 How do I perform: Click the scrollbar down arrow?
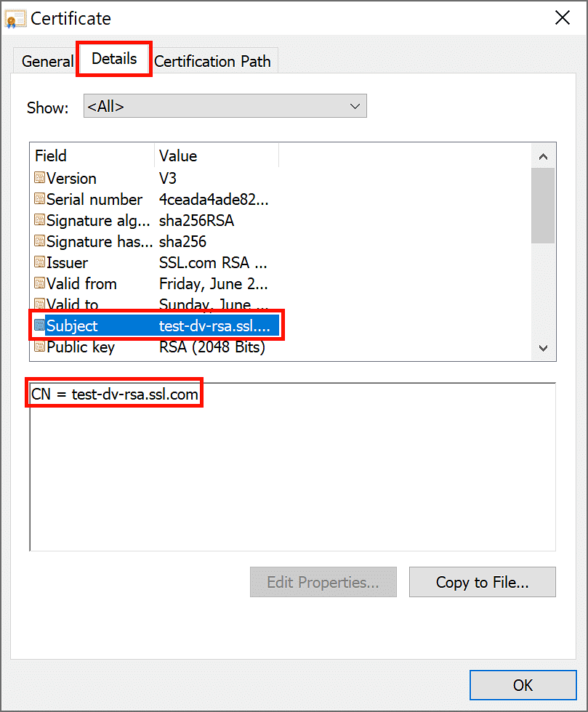543,349
